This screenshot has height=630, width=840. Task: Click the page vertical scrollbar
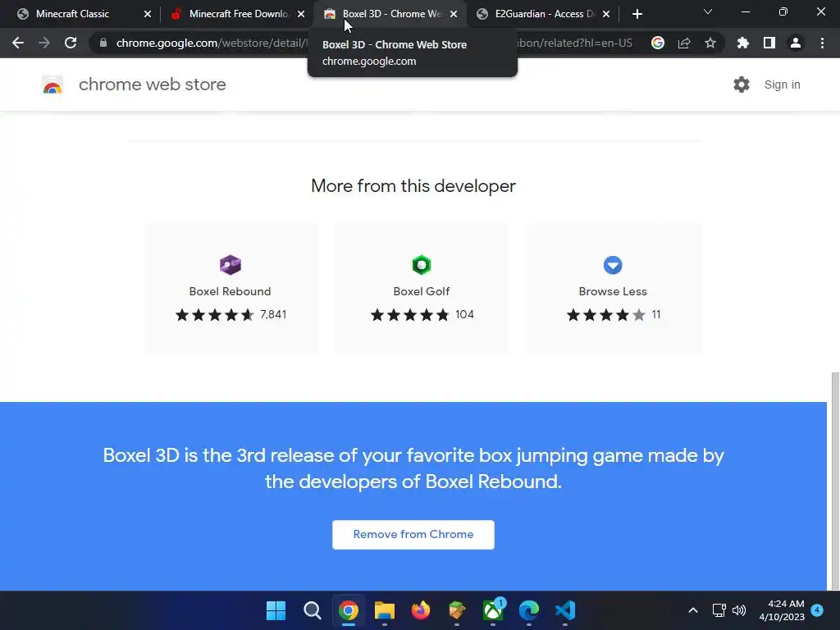[834, 481]
